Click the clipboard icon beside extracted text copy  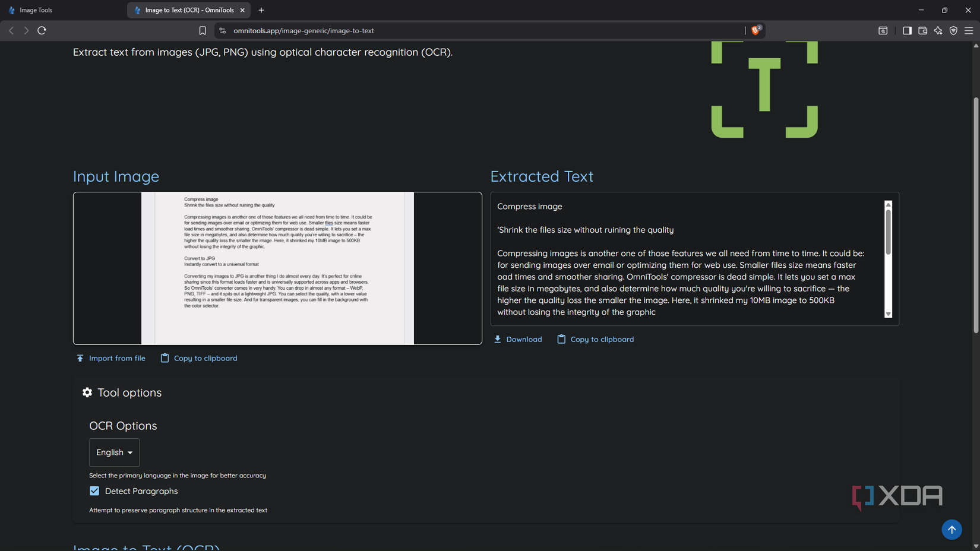[561, 339]
